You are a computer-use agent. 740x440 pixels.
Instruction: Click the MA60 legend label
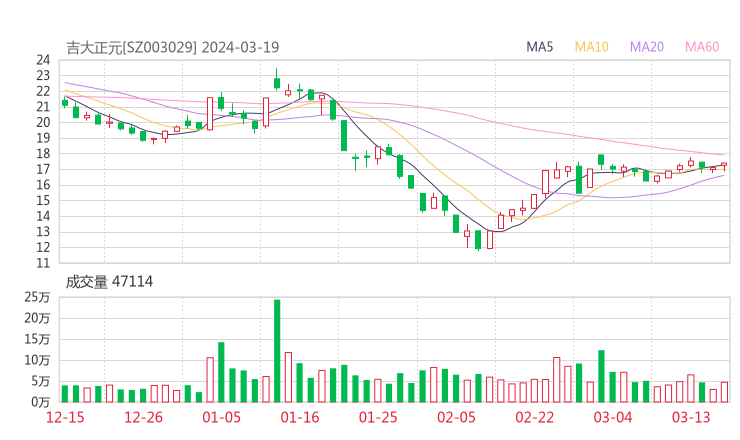[702, 47]
